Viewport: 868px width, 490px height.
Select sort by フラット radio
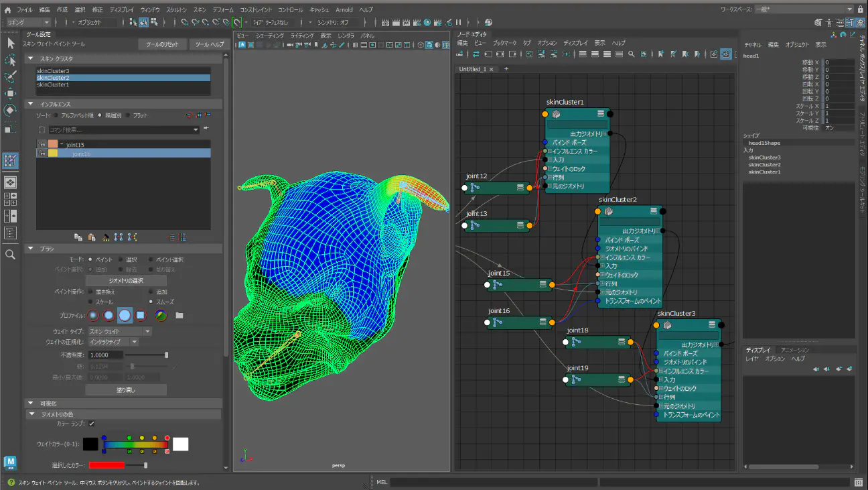click(127, 115)
